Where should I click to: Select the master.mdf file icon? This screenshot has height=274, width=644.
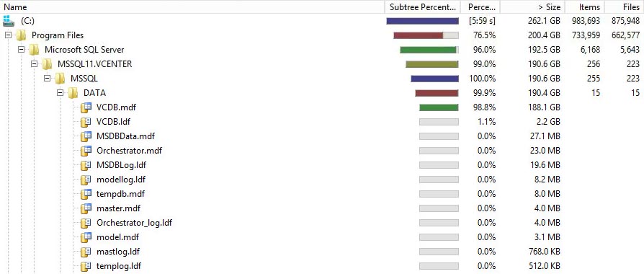[x=86, y=208]
